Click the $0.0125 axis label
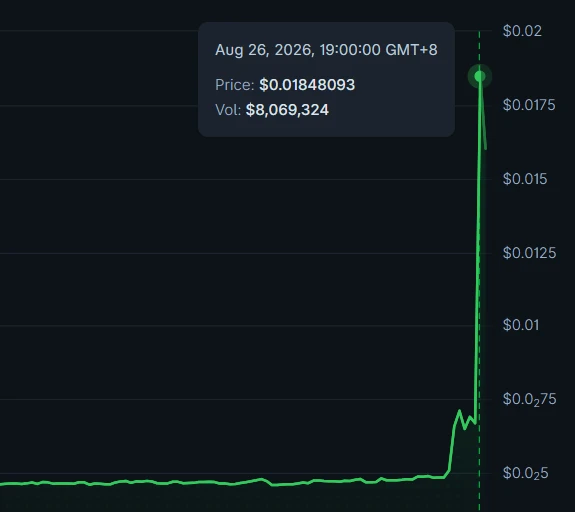 click(x=529, y=253)
